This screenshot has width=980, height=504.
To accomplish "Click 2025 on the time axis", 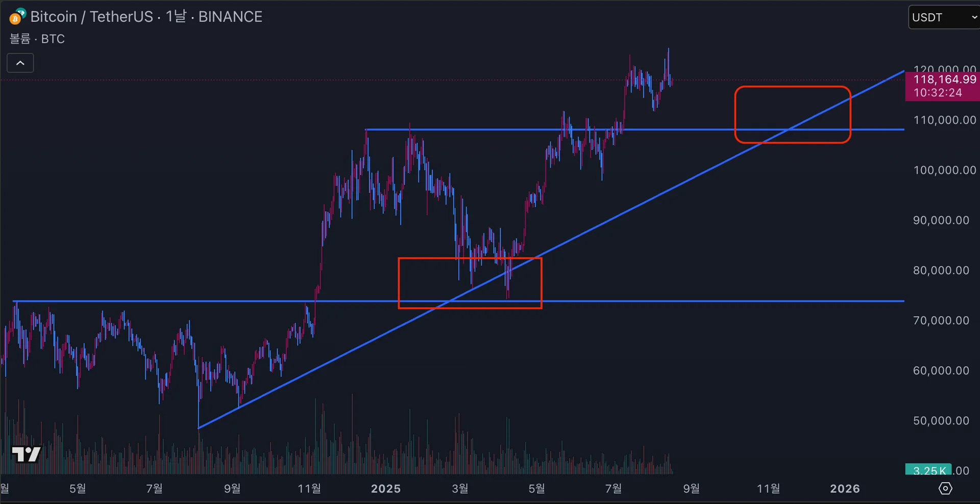I will [x=386, y=489].
